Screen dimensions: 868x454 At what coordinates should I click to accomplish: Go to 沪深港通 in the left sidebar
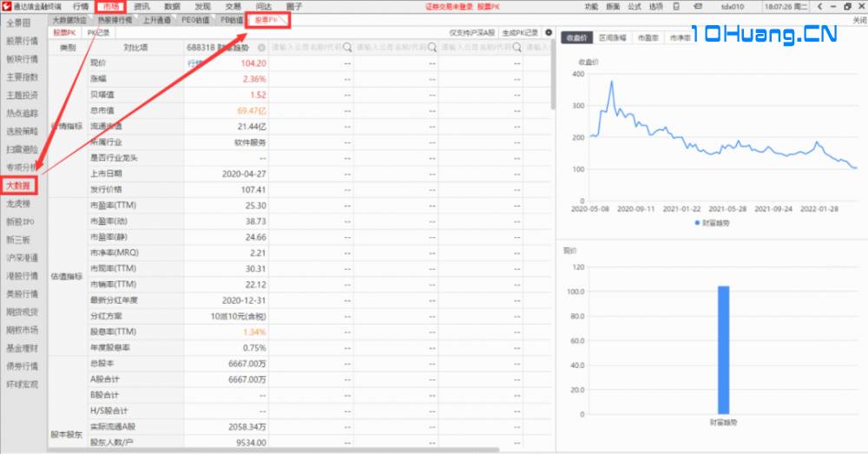(23, 258)
